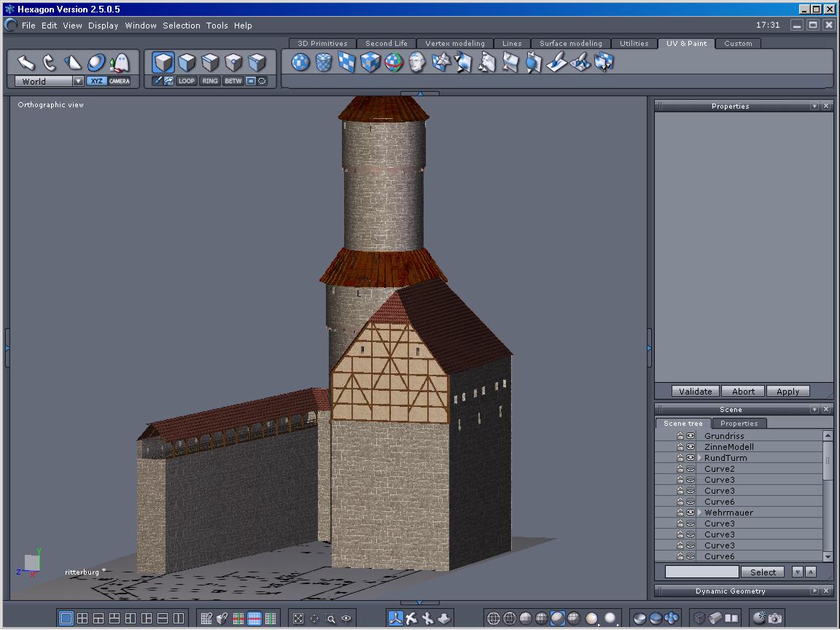
Task: Toggle visibility of Wehrmauer object
Action: 691,513
